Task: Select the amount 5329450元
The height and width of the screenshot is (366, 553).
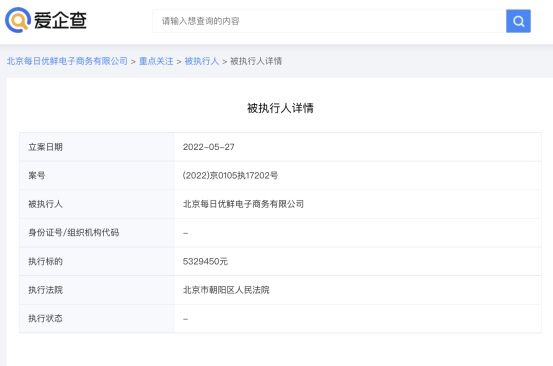Action: pyautogui.click(x=205, y=261)
